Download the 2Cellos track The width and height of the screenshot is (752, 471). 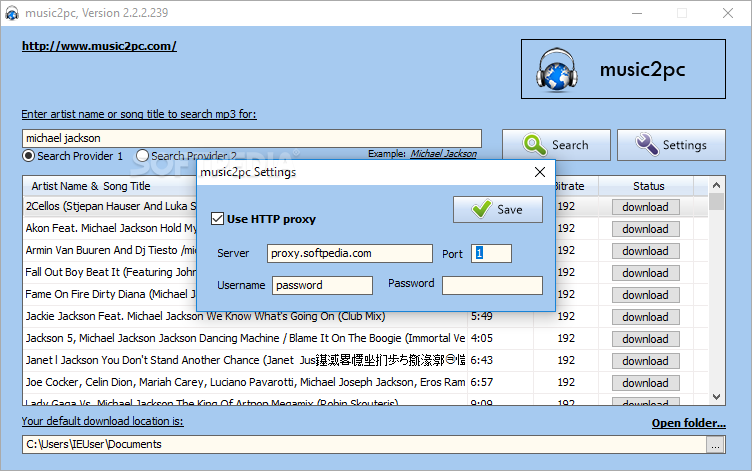click(646, 207)
